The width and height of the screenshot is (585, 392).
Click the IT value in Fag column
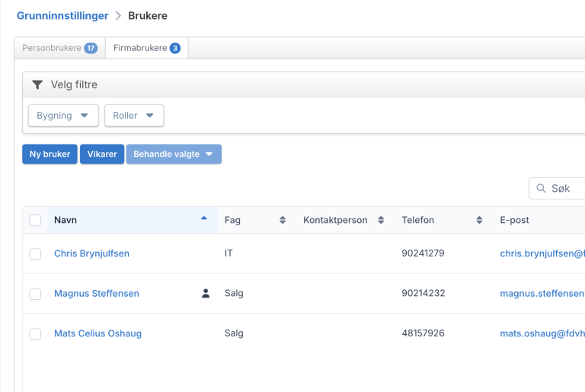point(229,253)
